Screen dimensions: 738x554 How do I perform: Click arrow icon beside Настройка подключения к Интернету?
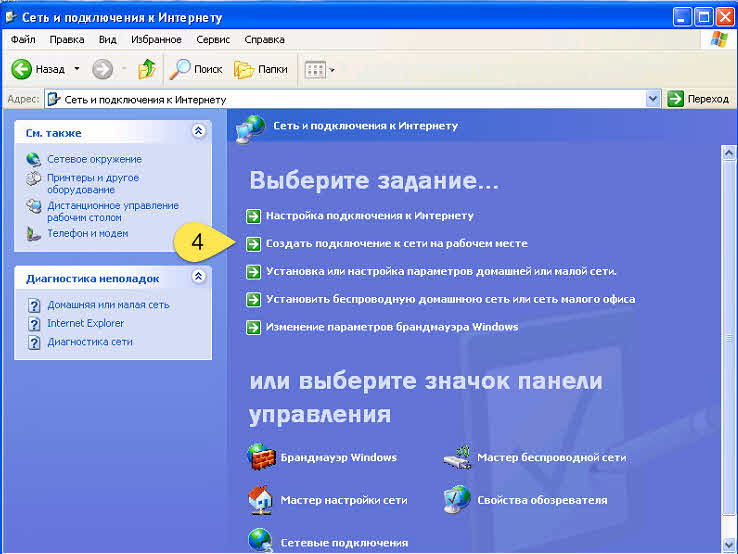pyautogui.click(x=253, y=216)
